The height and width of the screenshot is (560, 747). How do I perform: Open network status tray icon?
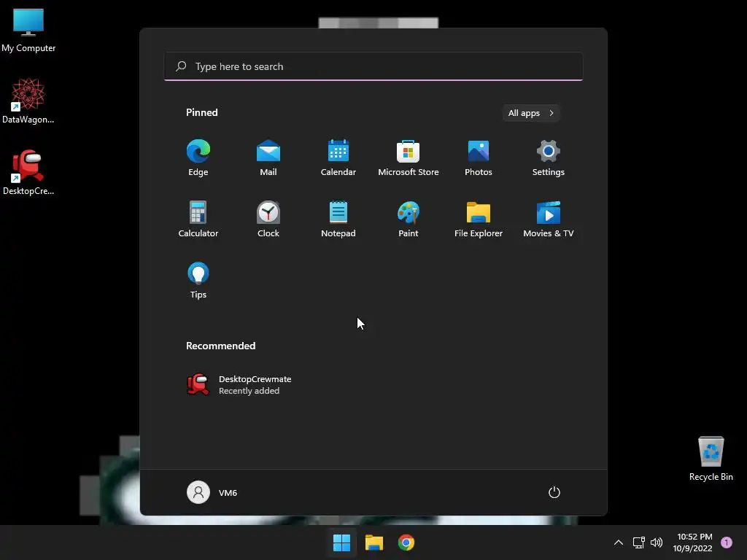(638, 542)
